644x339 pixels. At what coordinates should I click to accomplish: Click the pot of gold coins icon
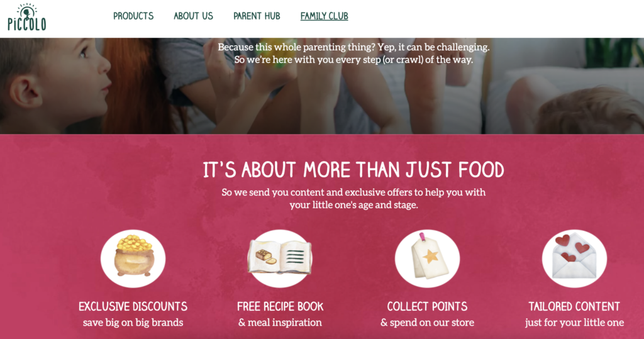(x=133, y=258)
